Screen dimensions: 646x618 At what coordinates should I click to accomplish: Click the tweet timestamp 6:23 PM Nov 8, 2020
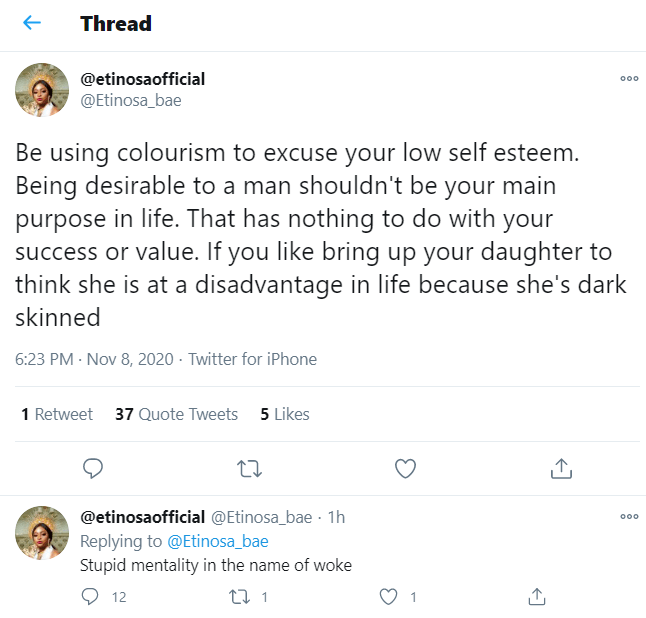(x=94, y=359)
